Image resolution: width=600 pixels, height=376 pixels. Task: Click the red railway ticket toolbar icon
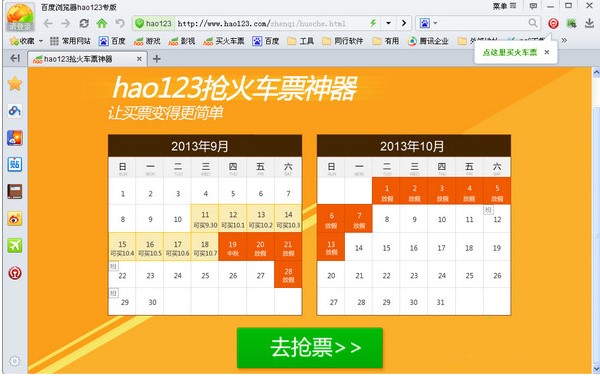point(553,24)
